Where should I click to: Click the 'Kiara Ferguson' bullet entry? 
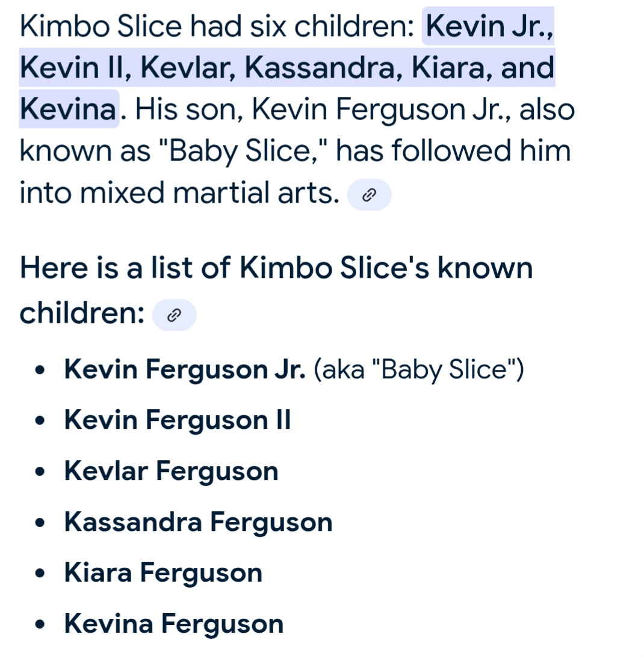[x=163, y=573]
